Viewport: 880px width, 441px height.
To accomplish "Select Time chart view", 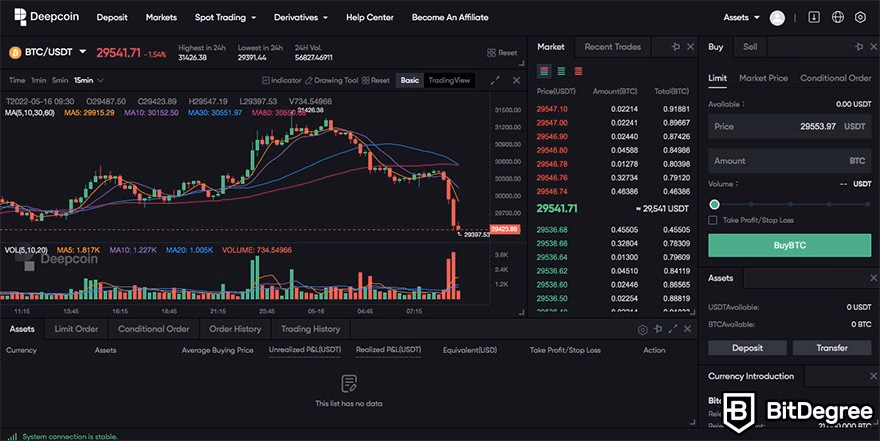I will (17, 80).
